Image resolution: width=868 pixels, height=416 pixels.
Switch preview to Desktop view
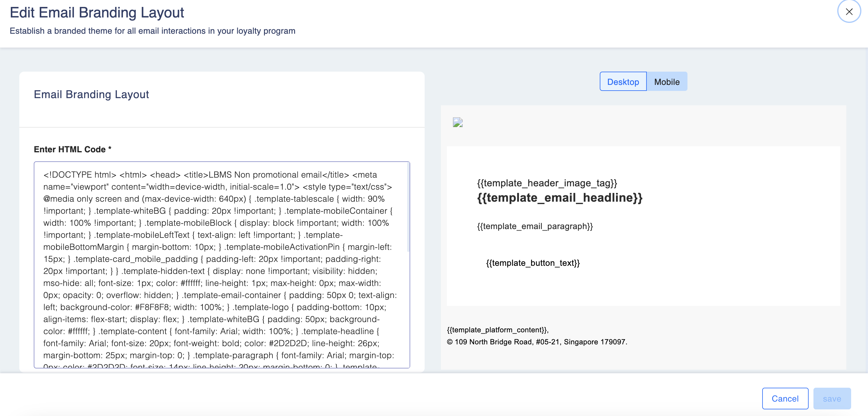pos(623,82)
